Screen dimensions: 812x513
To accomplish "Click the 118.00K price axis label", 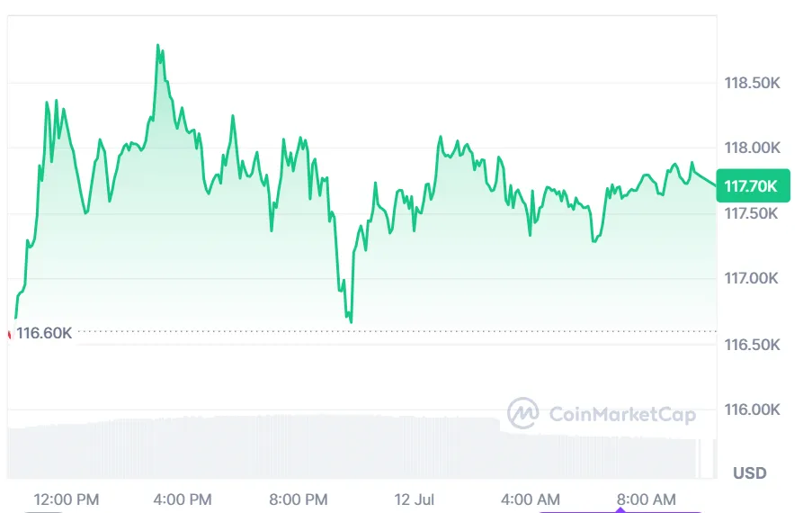I will click(753, 148).
